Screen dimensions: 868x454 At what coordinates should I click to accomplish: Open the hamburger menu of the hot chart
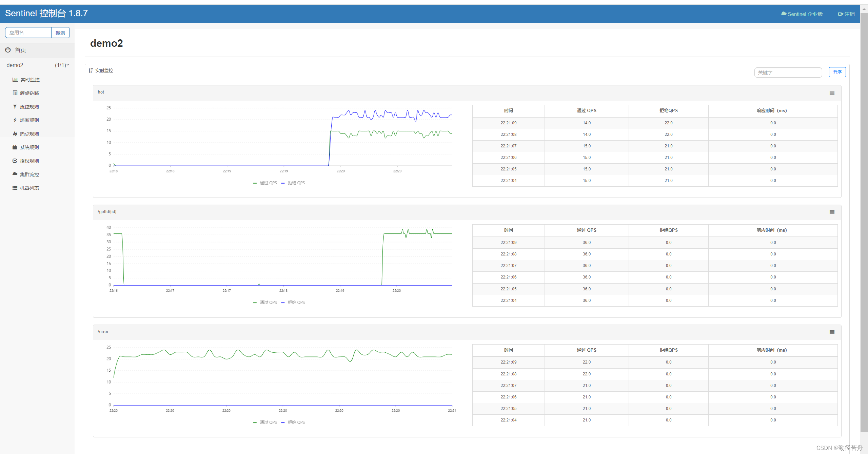pyautogui.click(x=832, y=93)
